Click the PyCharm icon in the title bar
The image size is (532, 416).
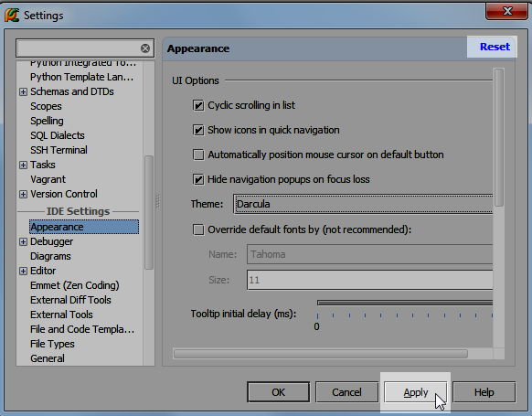click(12, 16)
